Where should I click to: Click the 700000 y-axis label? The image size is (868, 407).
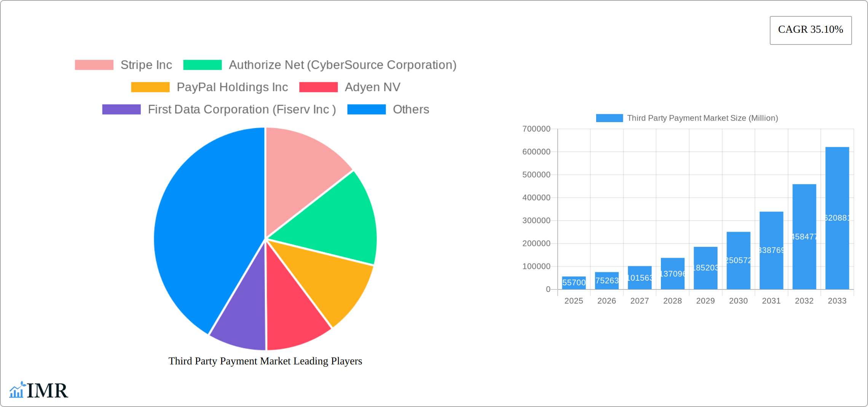pyautogui.click(x=536, y=129)
